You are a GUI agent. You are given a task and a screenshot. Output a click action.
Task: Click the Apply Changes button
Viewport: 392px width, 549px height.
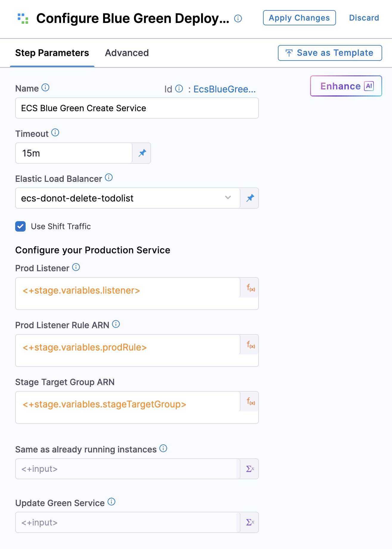(x=299, y=18)
